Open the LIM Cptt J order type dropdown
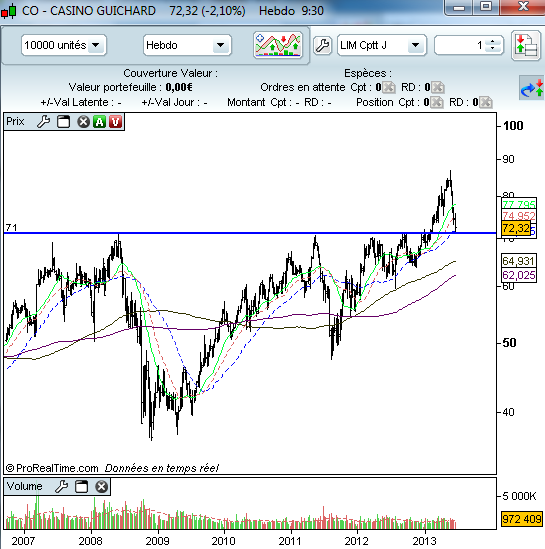 (382, 45)
